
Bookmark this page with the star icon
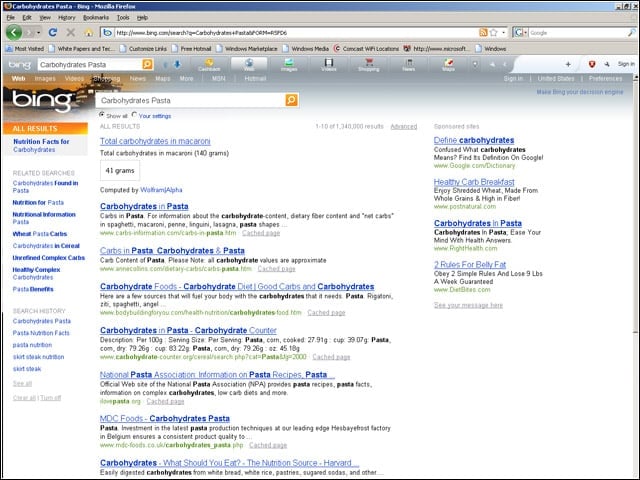(493, 32)
